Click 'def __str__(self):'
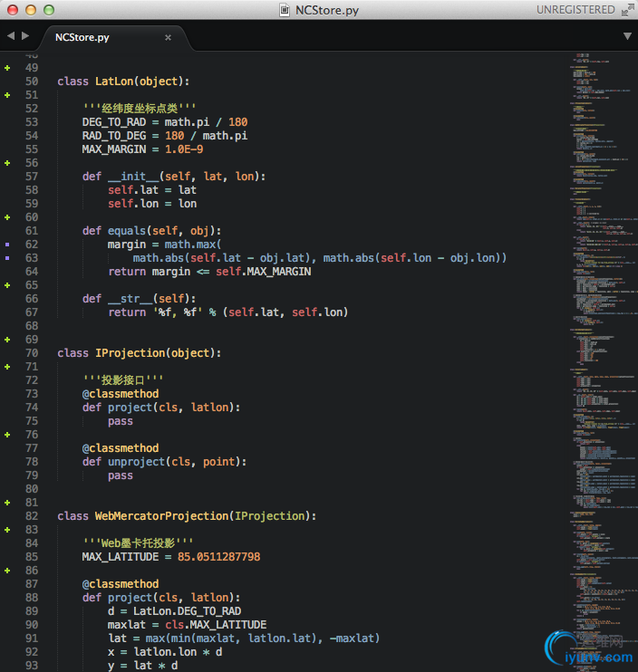 click(x=140, y=299)
